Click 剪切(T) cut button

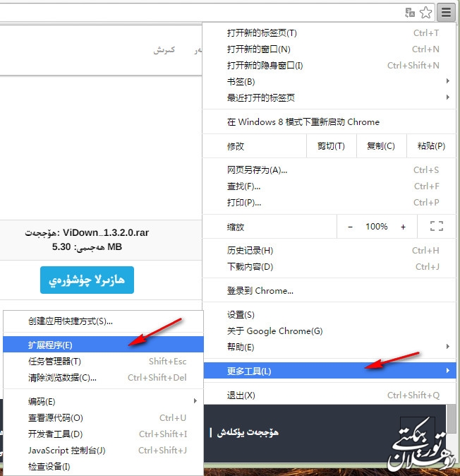tap(331, 146)
